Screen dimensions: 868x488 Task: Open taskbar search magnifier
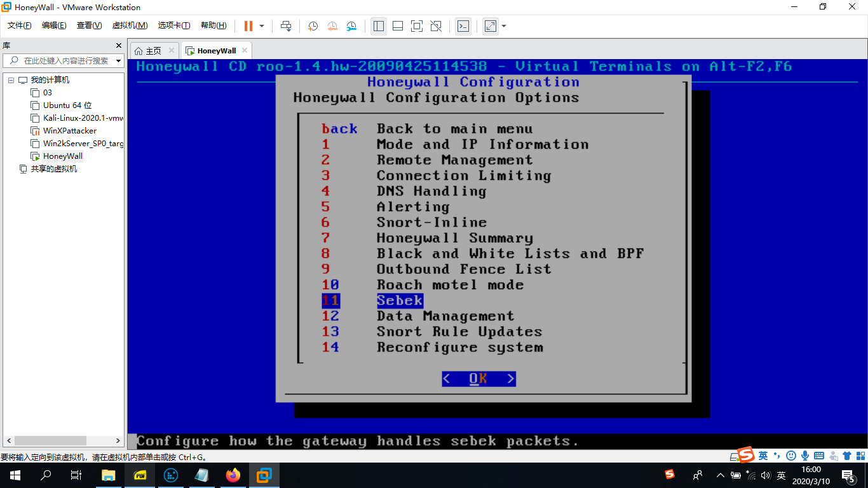[46, 475]
